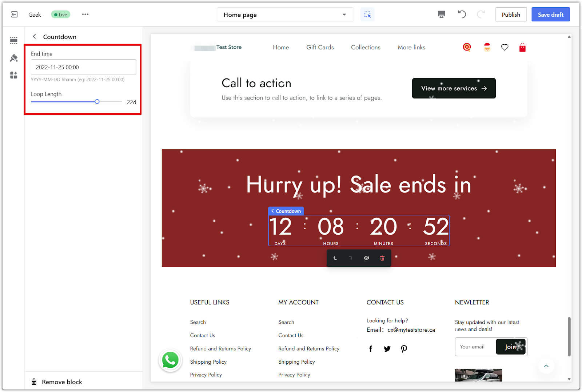Open Shipping Policy under Useful Links

tap(208, 362)
